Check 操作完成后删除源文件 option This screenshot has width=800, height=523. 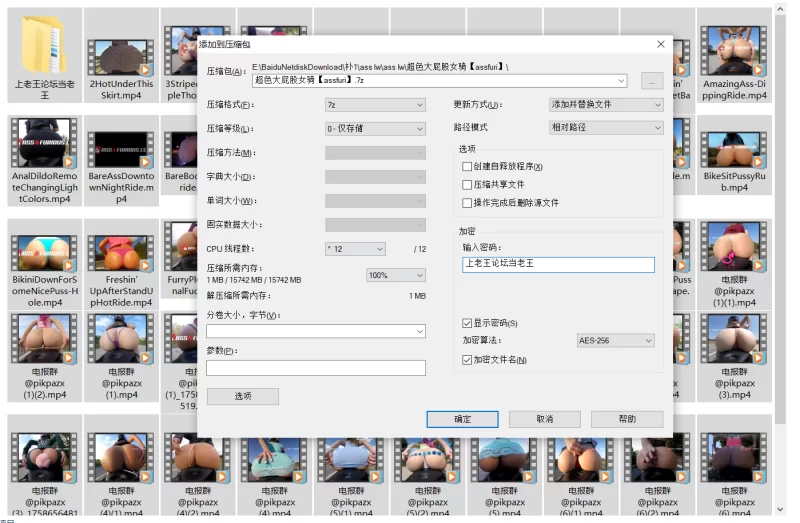[467, 203]
